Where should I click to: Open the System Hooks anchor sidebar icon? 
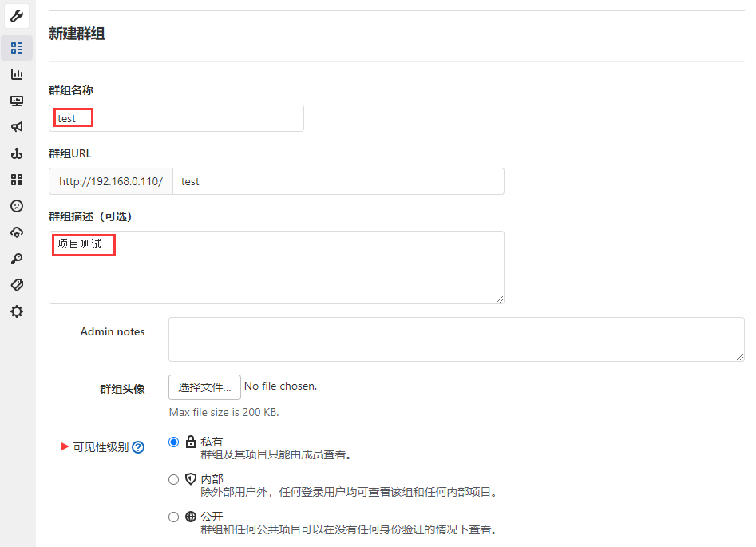pyautogui.click(x=17, y=153)
